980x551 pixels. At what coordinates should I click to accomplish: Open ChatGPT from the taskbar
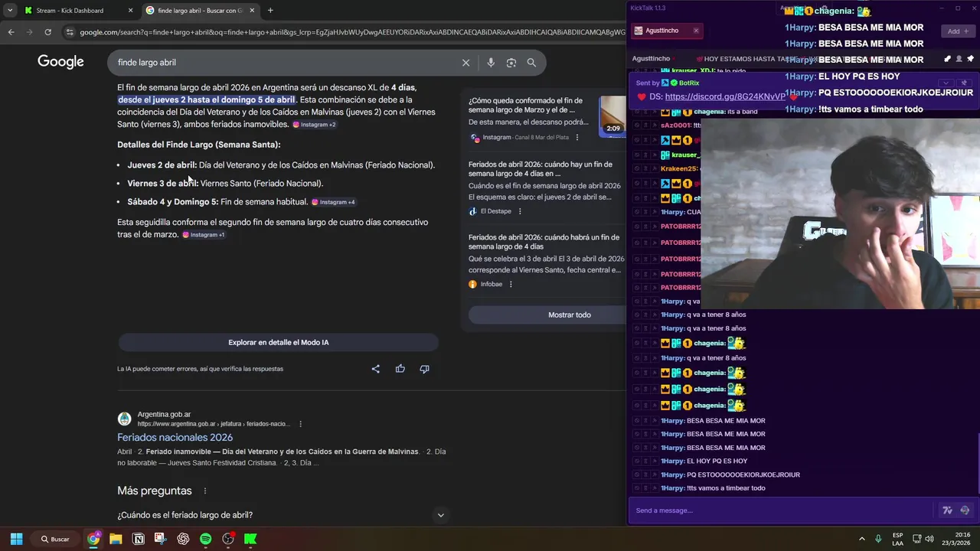tap(183, 539)
